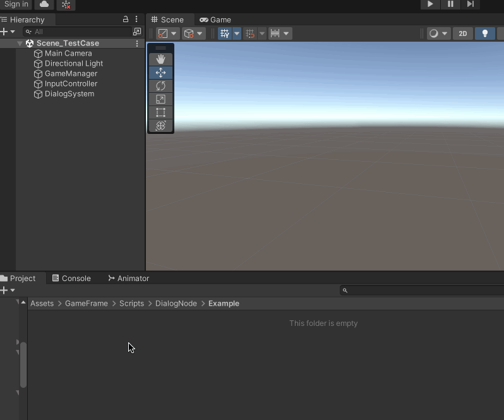Select the Rotate tool
Screen dimensions: 504x420
pos(160,86)
